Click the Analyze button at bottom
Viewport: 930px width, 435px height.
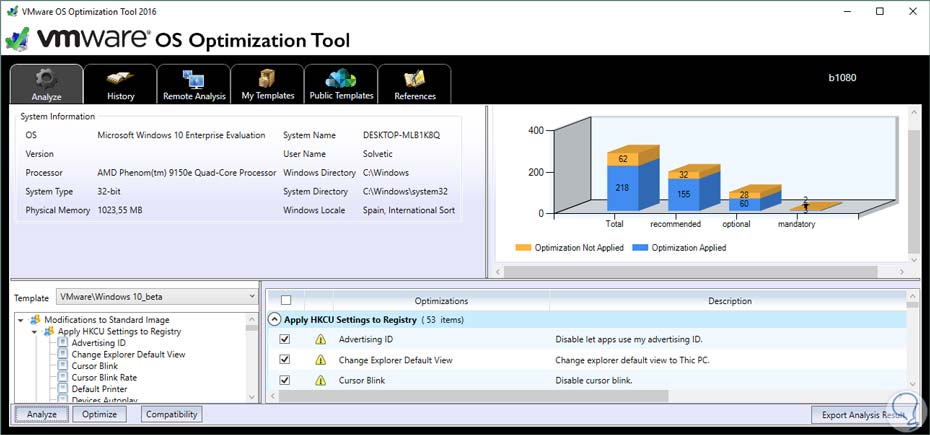42,414
